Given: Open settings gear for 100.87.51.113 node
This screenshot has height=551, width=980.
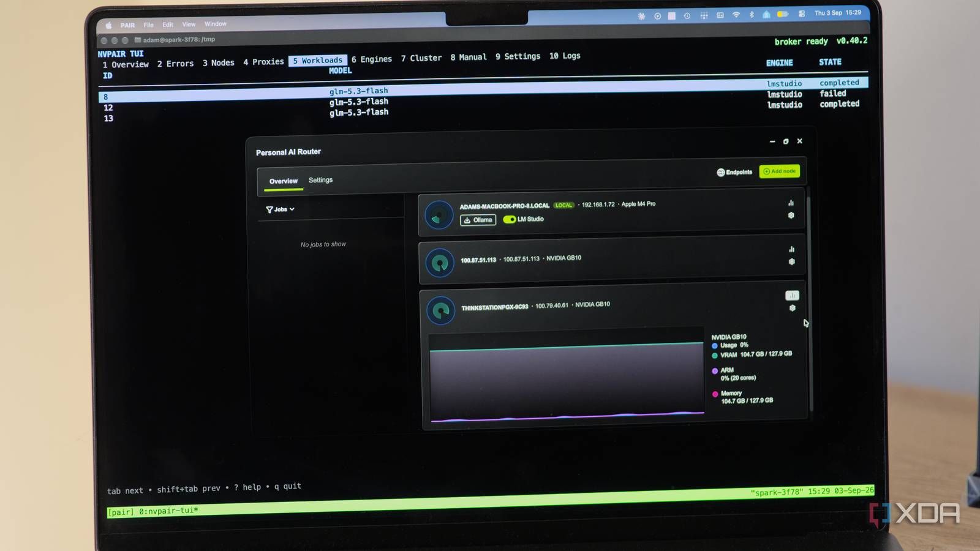Looking at the screenshot, I should [791, 261].
